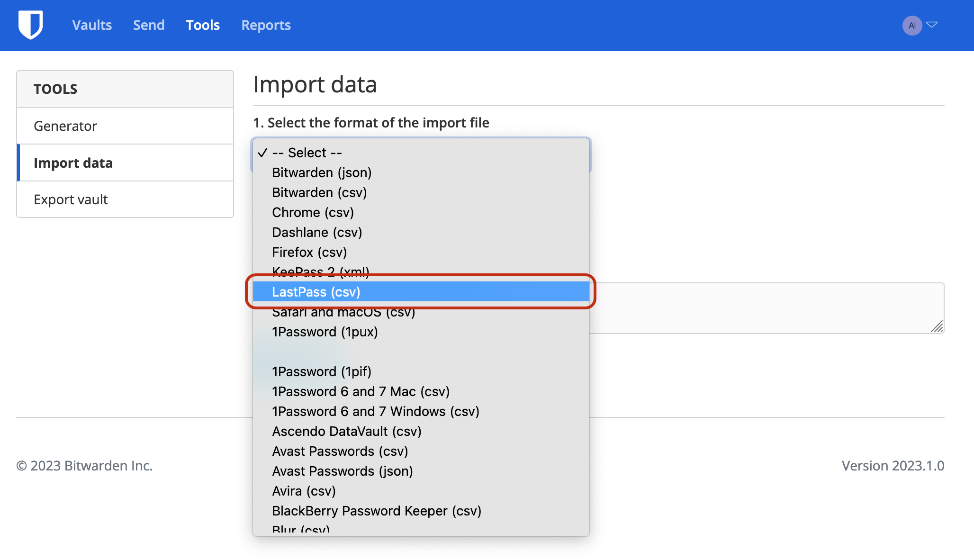Open the Send navigation section

(148, 25)
